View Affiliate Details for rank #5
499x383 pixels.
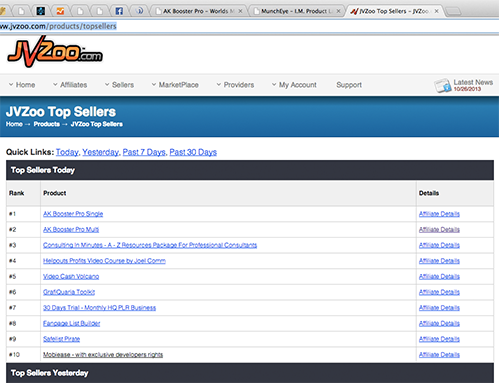pyautogui.click(x=439, y=276)
